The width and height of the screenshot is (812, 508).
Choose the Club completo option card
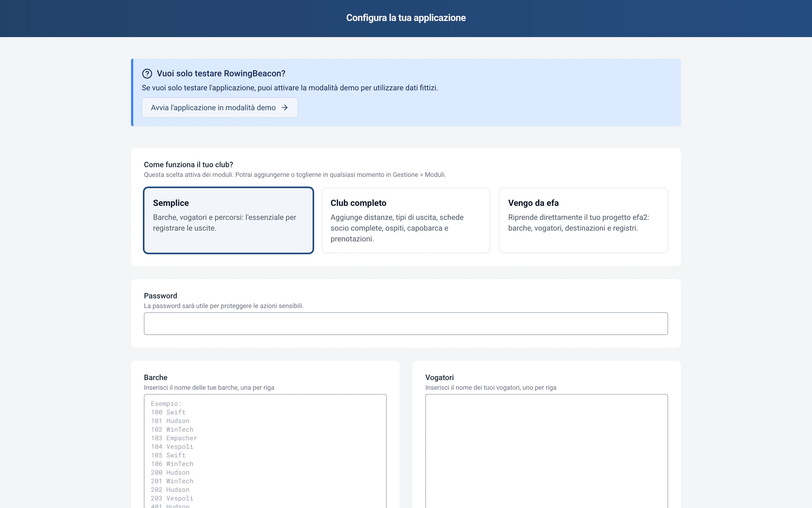406,220
